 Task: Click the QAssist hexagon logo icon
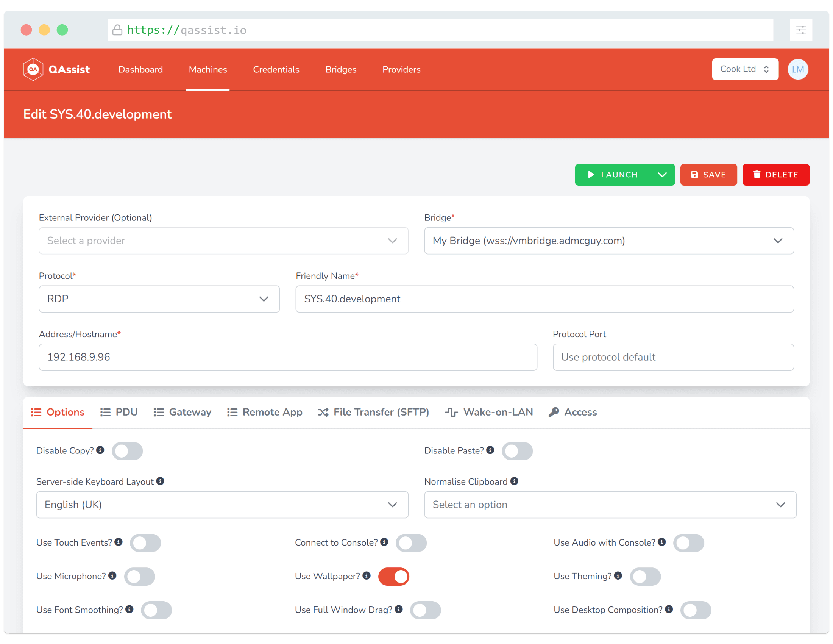point(33,69)
